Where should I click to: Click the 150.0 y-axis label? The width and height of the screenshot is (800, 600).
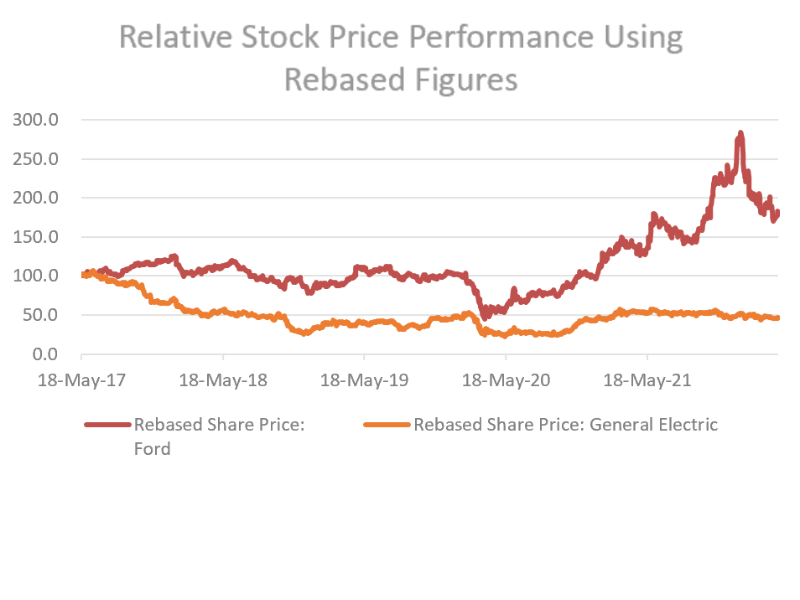click(36, 236)
